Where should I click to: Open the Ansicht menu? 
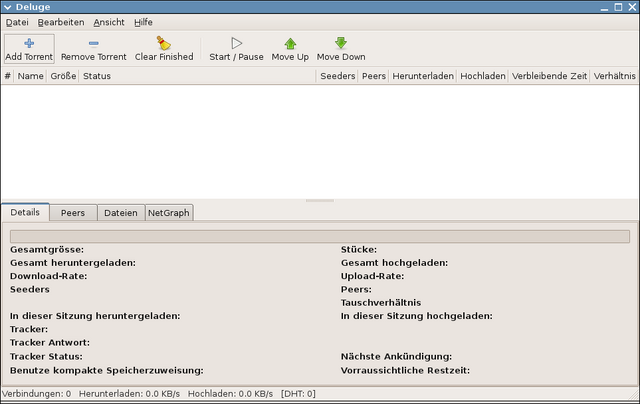tap(109, 22)
